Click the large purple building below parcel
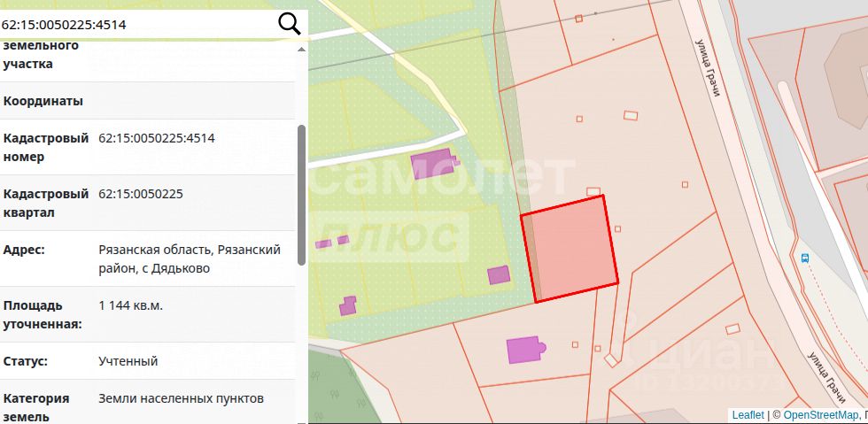The image size is (868, 424). coord(525,350)
